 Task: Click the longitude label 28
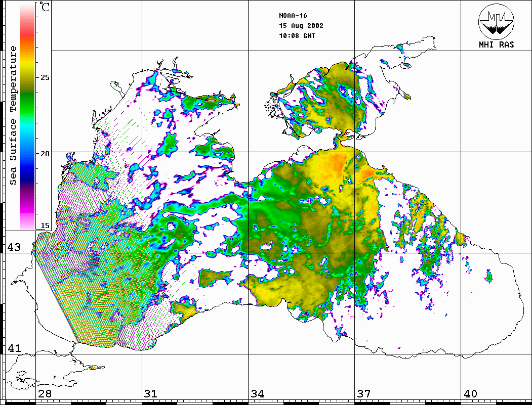(45, 394)
